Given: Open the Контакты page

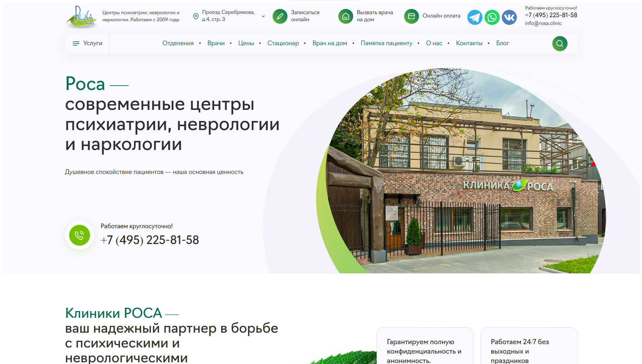Looking at the screenshot, I should click(469, 43).
